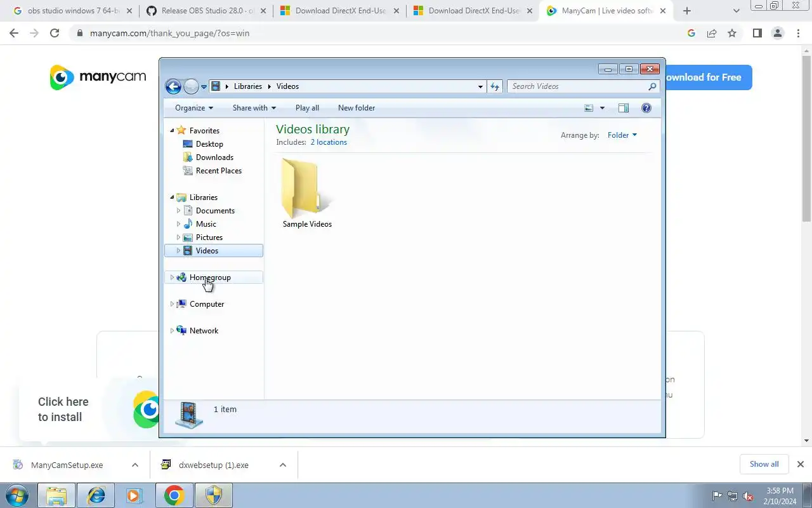
Task: Close the Chrome downloads bar
Action: (801, 464)
